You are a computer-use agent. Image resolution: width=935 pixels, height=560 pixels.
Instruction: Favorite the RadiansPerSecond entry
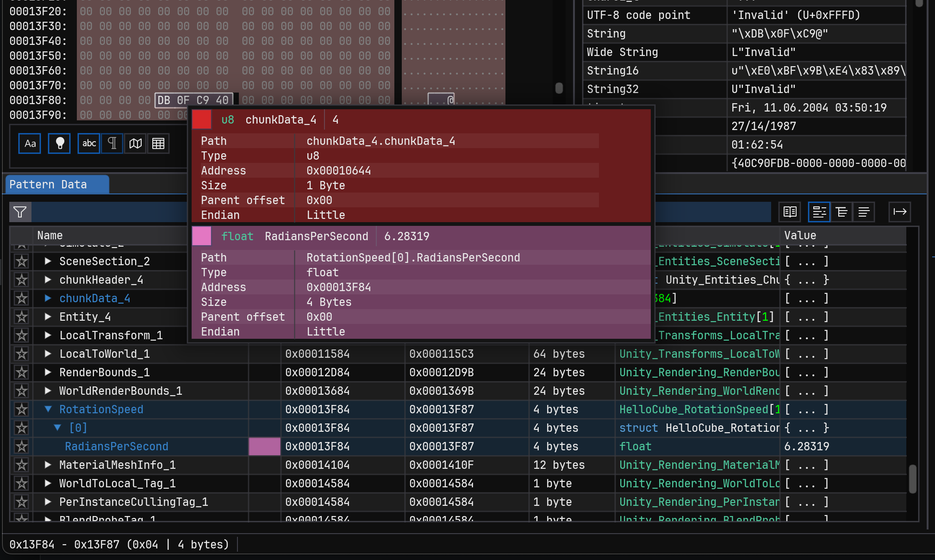point(21,446)
